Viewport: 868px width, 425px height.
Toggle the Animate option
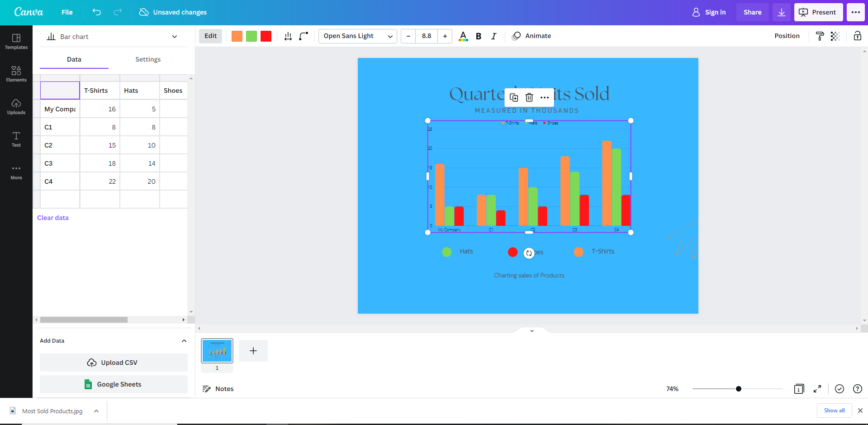531,36
